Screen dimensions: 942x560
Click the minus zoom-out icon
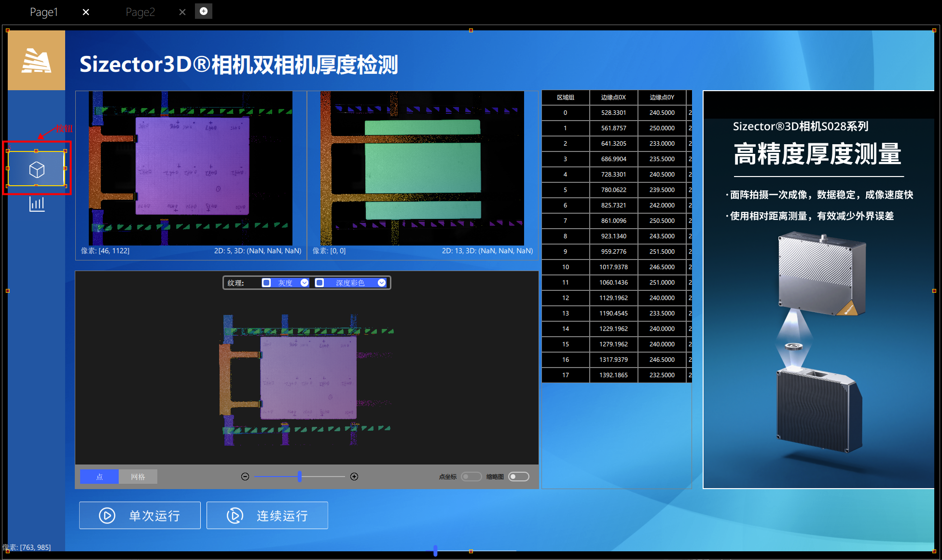pos(245,477)
